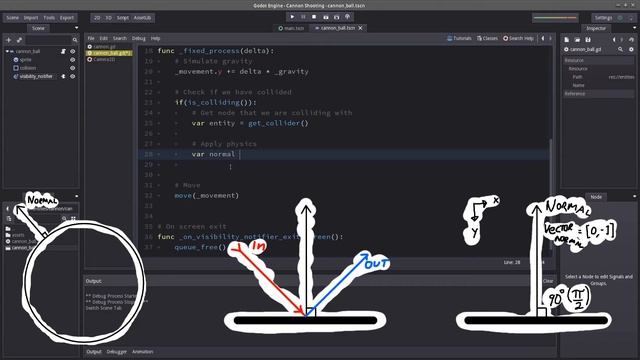The image size is (640, 360).
Task: Go back in FileSystem dock
Action: (x=7, y=209)
